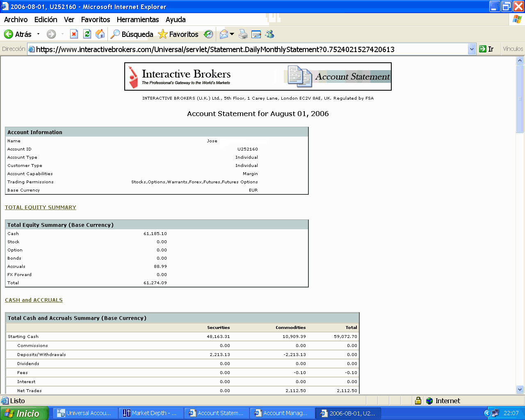Switch to Universal Account taskbar window
This screenshot has width=525, height=420.
86,413
